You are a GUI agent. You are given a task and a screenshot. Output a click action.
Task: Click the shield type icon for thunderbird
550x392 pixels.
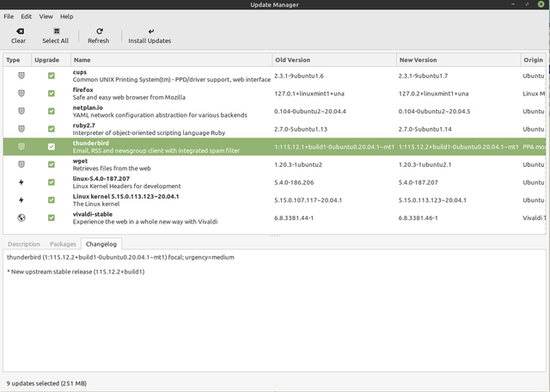pos(21,147)
